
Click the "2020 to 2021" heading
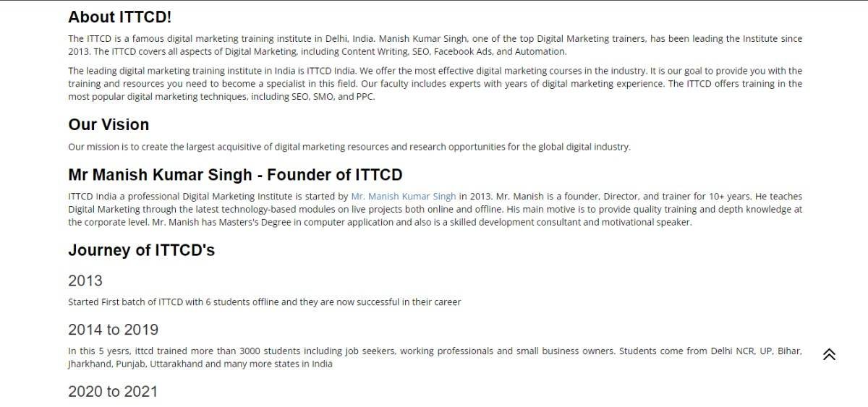click(112, 392)
